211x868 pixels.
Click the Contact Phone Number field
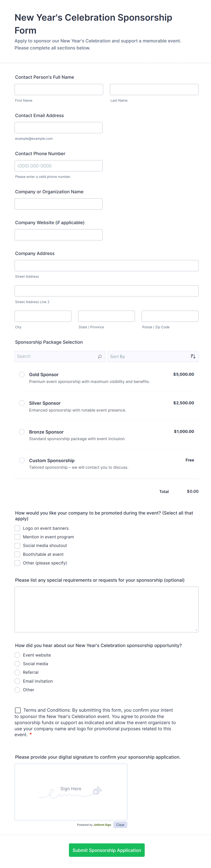(x=59, y=166)
